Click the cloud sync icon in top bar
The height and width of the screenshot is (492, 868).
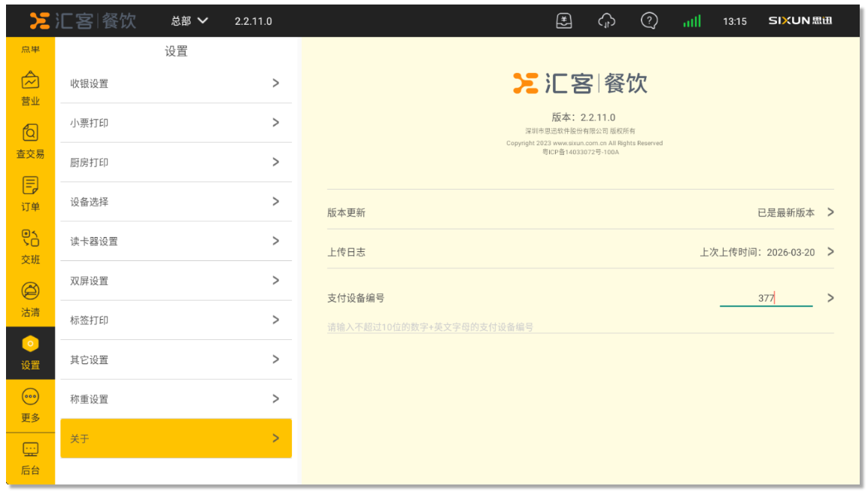pyautogui.click(x=606, y=21)
